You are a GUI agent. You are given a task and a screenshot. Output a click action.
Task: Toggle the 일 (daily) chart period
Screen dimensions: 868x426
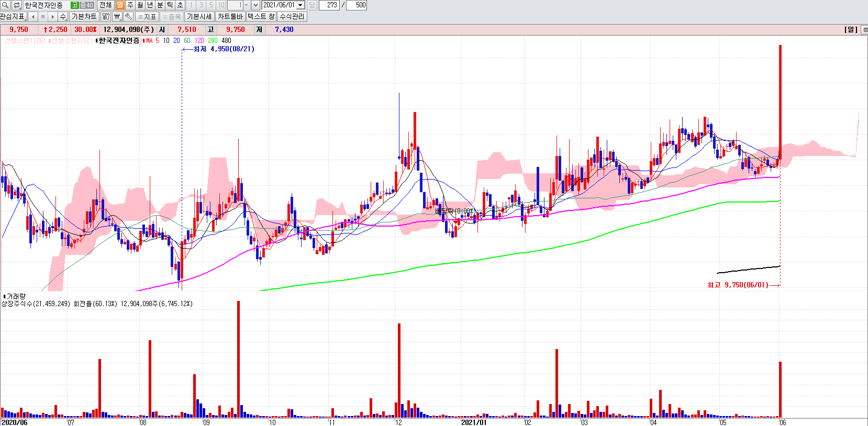tap(120, 5)
